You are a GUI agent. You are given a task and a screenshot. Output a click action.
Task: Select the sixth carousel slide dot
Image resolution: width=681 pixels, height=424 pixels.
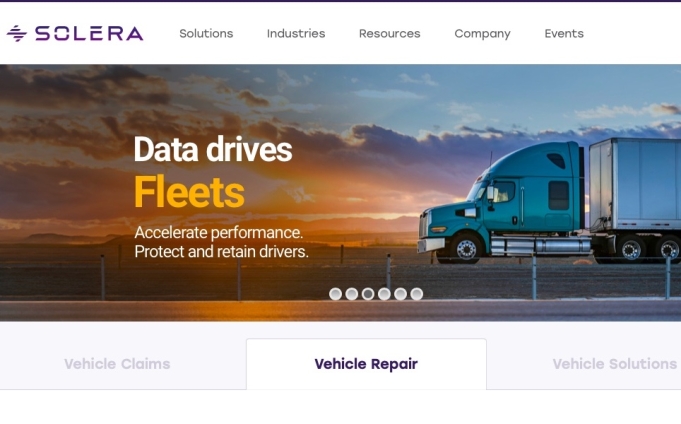point(417,294)
